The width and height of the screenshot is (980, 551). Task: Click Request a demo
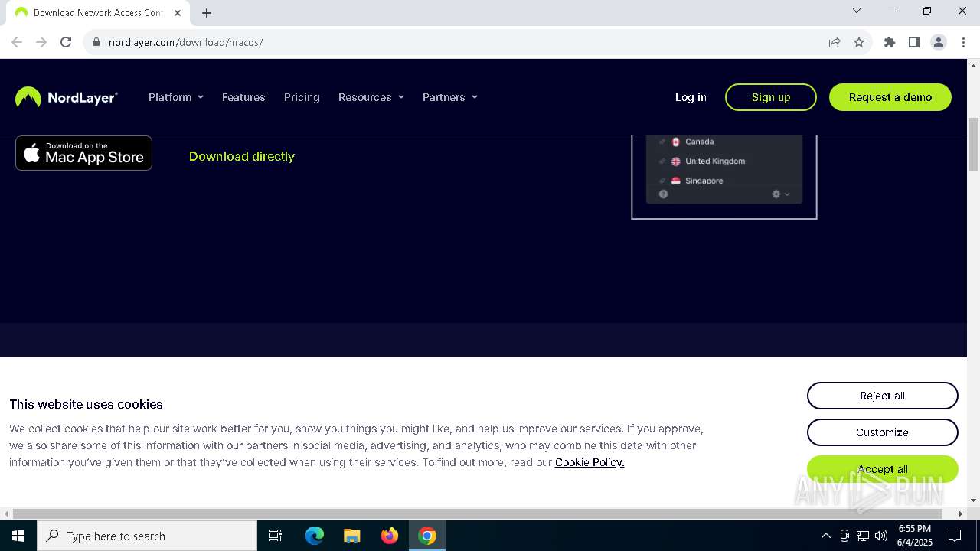point(890,97)
